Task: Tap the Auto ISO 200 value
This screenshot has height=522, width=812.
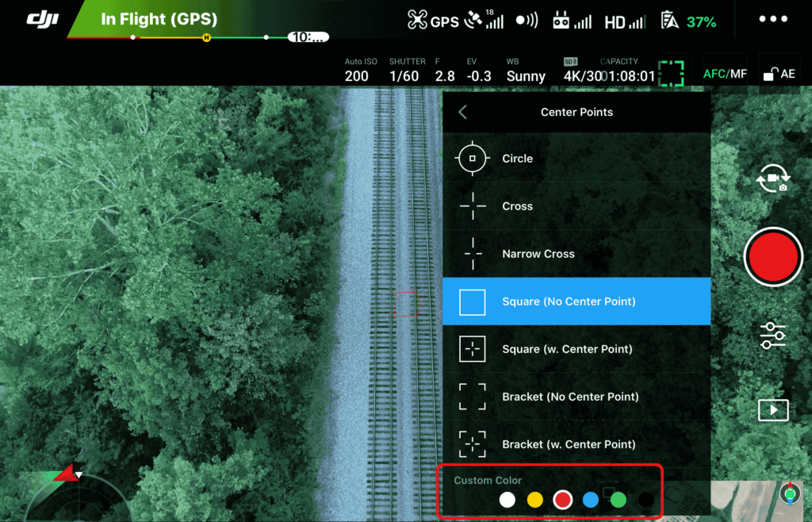Action: click(361, 71)
